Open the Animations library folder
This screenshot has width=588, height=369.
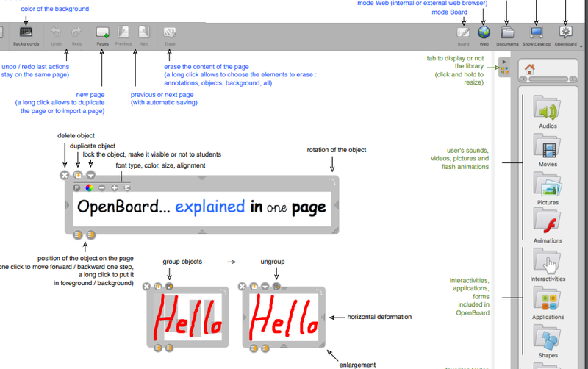[x=548, y=226]
